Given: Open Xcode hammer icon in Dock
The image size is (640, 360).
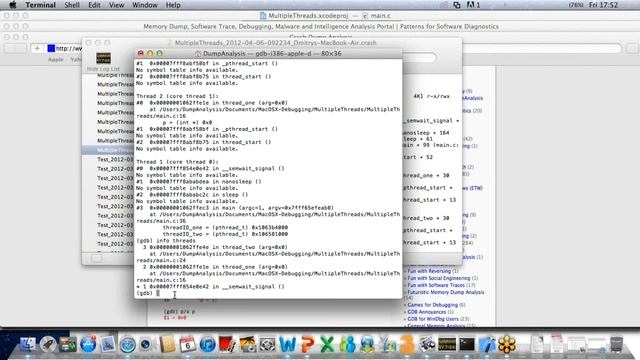Looking at the screenshot, I should [x=487, y=344].
